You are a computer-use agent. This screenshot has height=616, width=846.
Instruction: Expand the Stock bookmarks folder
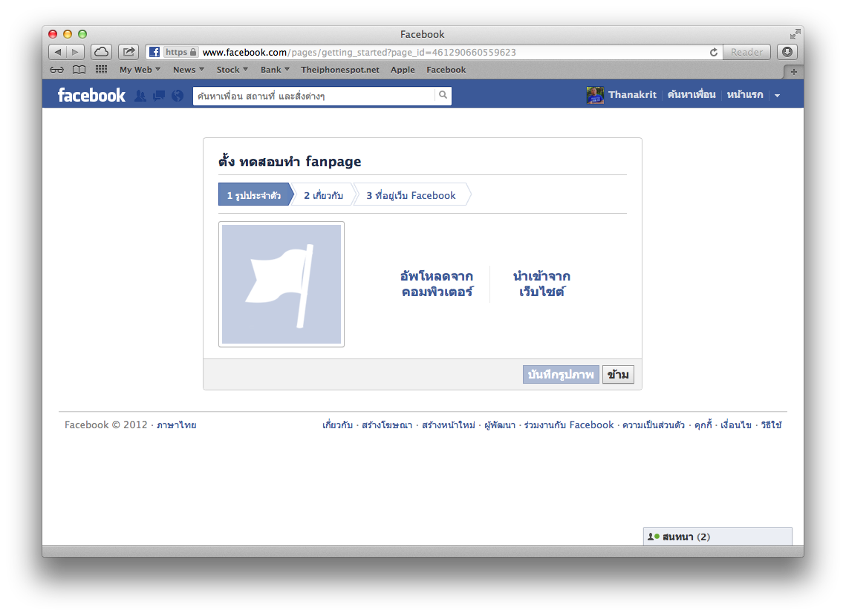pos(232,70)
